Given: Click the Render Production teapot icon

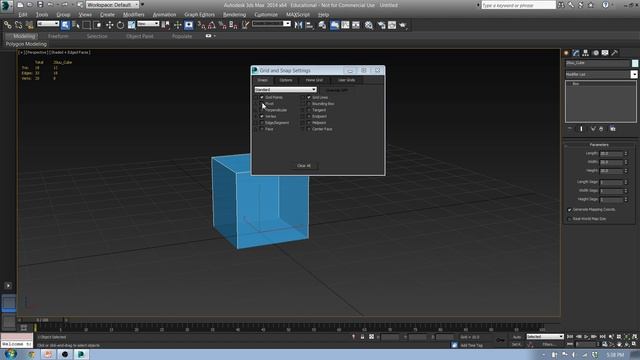Looking at the screenshot, I should click(403, 25).
